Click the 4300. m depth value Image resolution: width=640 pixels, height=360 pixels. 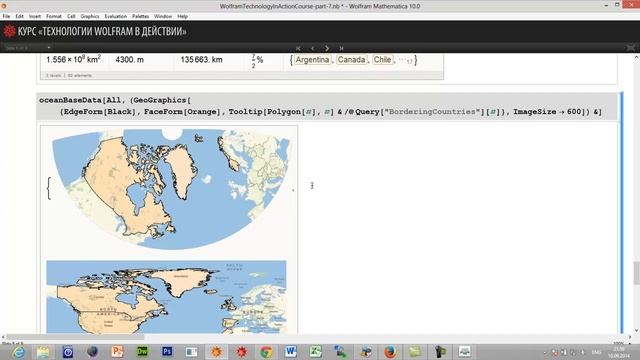tap(129, 60)
